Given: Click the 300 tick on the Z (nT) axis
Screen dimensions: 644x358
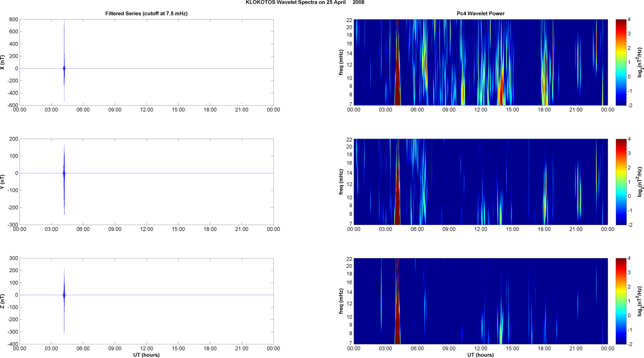Looking at the screenshot, I should (13, 258).
